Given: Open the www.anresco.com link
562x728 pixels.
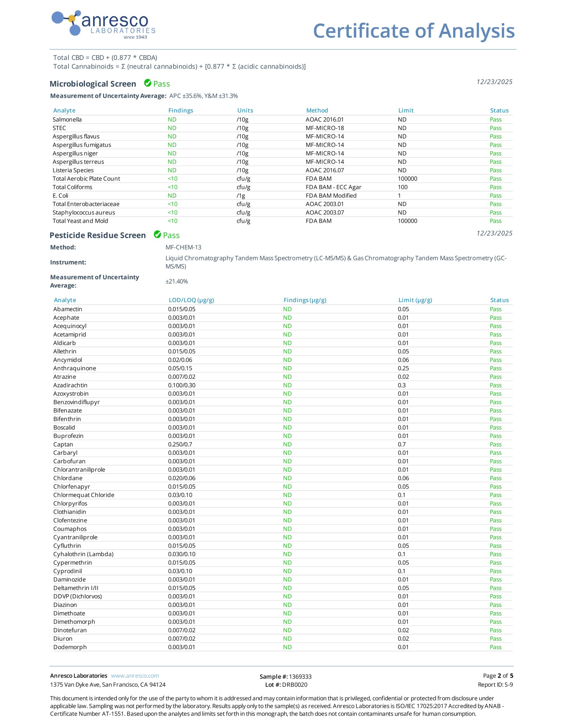Looking at the screenshot, I should (135, 676).
